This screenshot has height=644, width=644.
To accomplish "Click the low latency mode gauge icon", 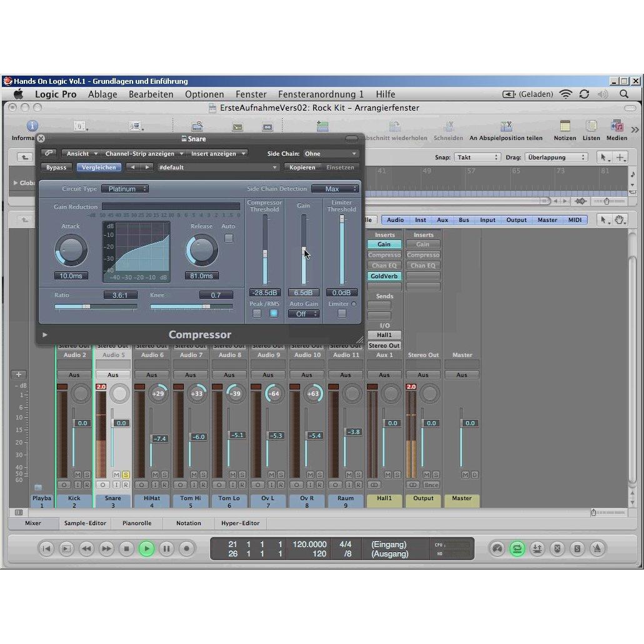I will [497, 548].
